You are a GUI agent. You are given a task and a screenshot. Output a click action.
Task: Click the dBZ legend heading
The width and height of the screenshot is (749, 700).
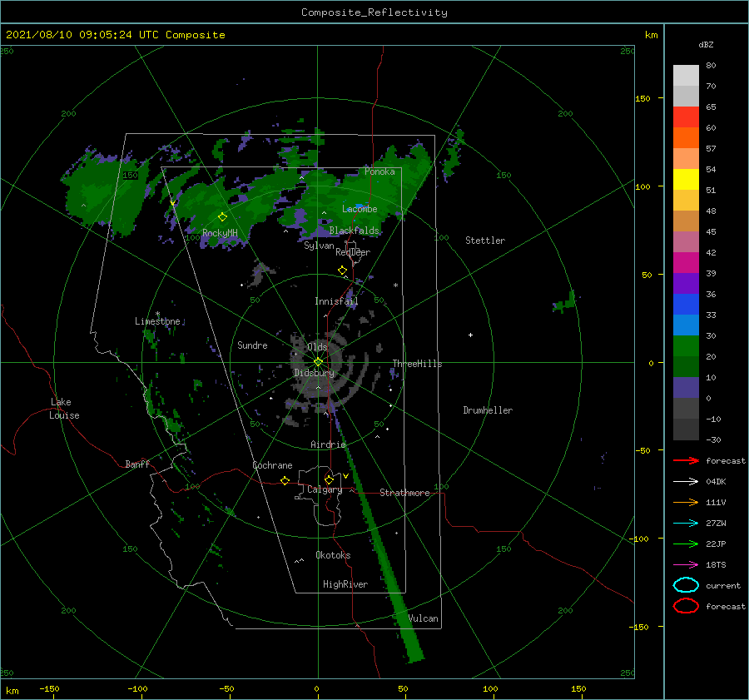[x=706, y=44]
